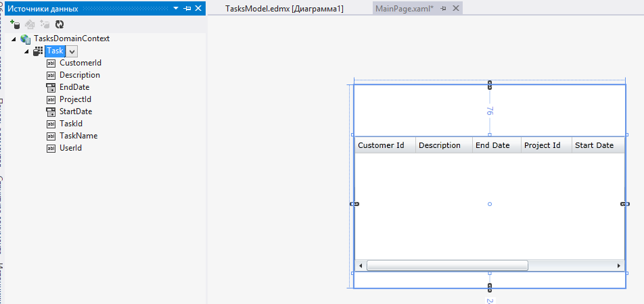The image size is (644, 304).
Task: Collapse the Task node
Action: pyautogui.click(x=27, y=51)
